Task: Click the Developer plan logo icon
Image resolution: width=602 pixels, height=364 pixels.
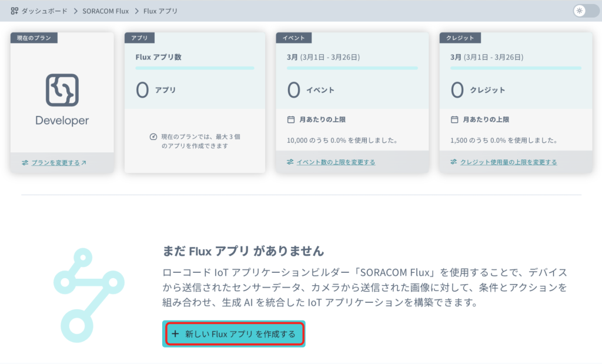Action: point(62,90)
